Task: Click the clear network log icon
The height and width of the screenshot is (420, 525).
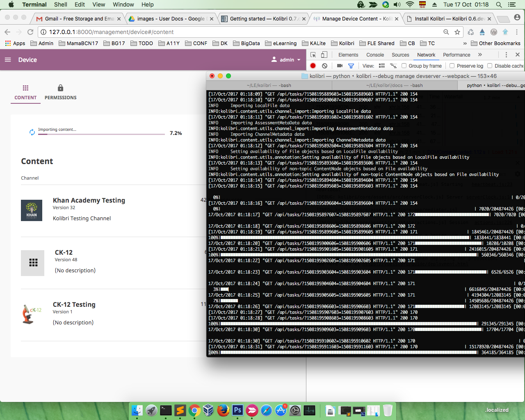Action: [x=324, y=66]
